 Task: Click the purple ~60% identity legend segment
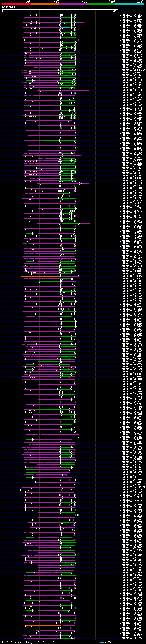[x=73, y=4]
